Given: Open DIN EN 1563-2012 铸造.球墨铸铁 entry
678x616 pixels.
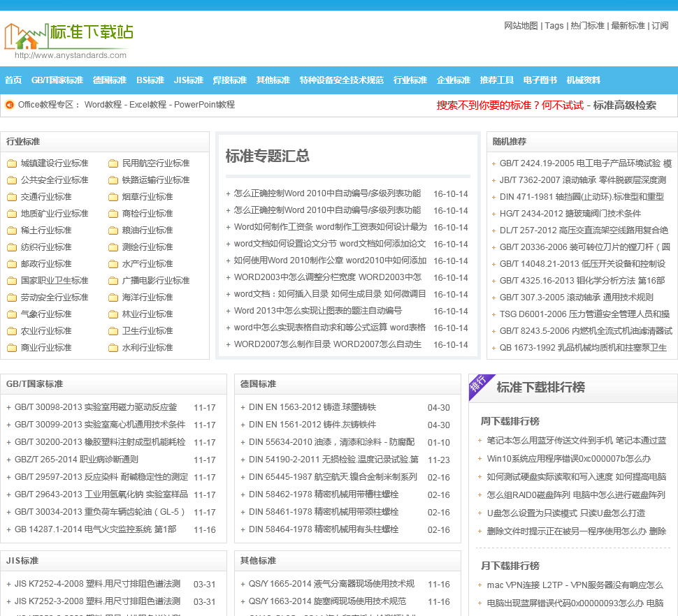Looking at the screenshot, I should 312,407.
